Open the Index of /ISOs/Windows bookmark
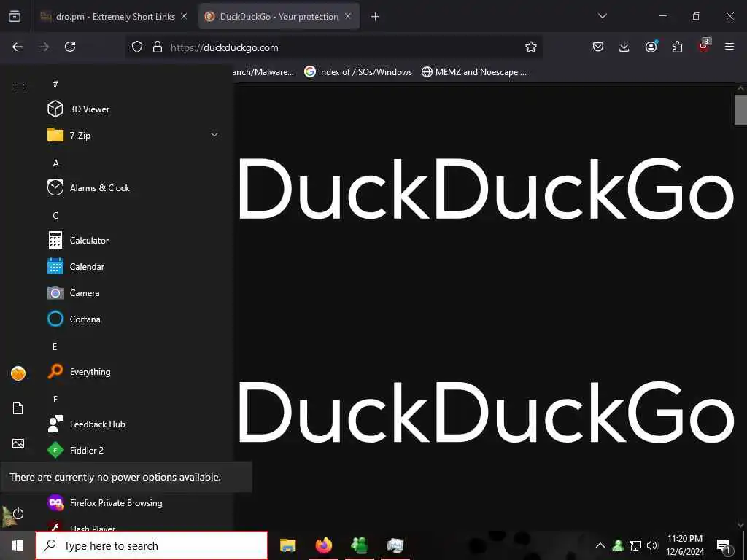 [x=358, y=72]
